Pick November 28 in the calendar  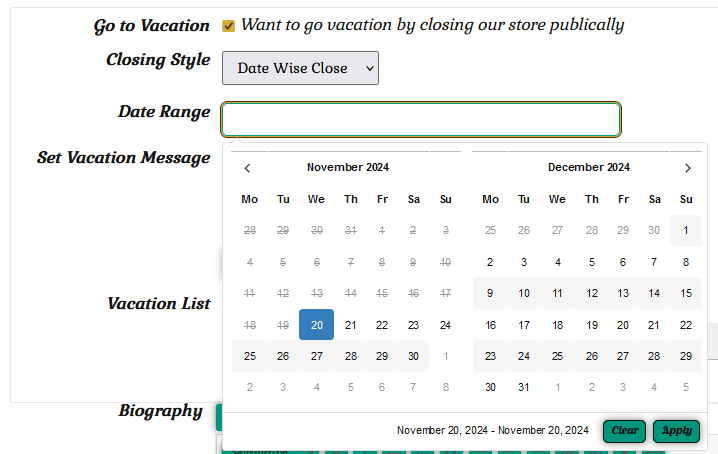[350, 356]
